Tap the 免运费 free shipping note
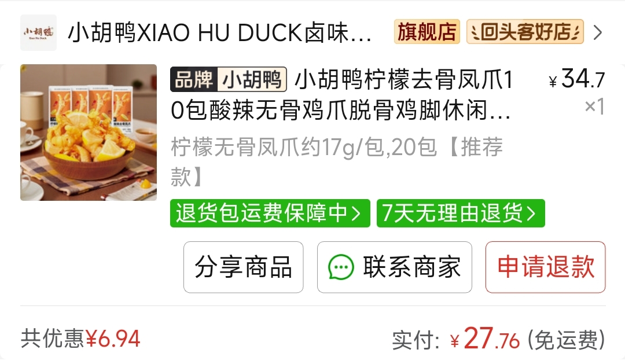This screenshot has height=364, width=625. (567, 340)
